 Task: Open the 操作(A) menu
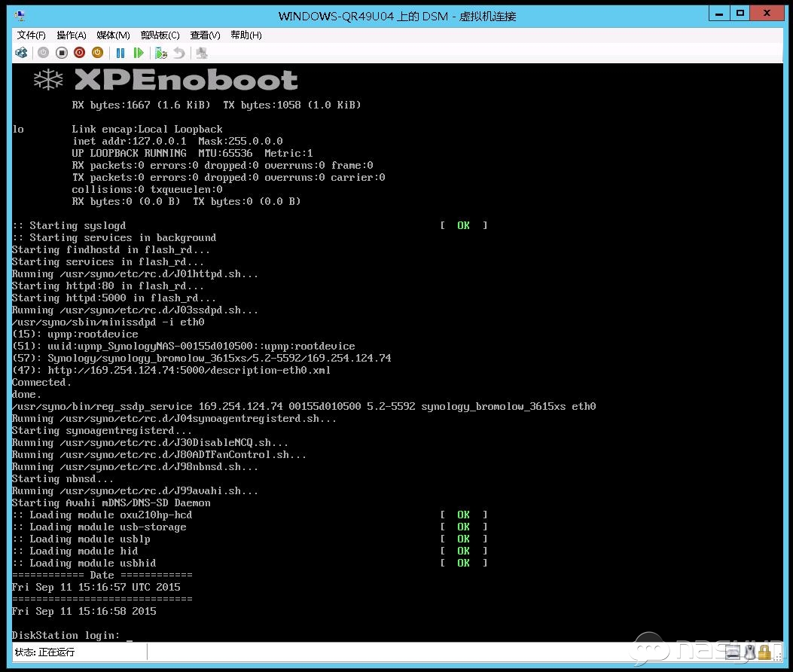(x=72, y=35)
